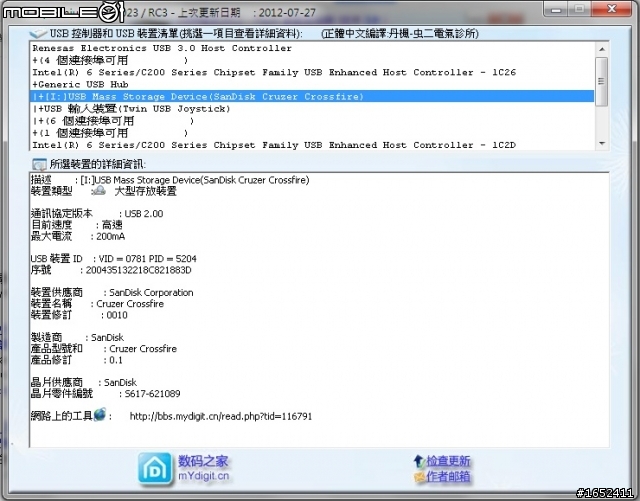
Task: Click the chip part number S617-621089
Action: click(x=153, y=394)
